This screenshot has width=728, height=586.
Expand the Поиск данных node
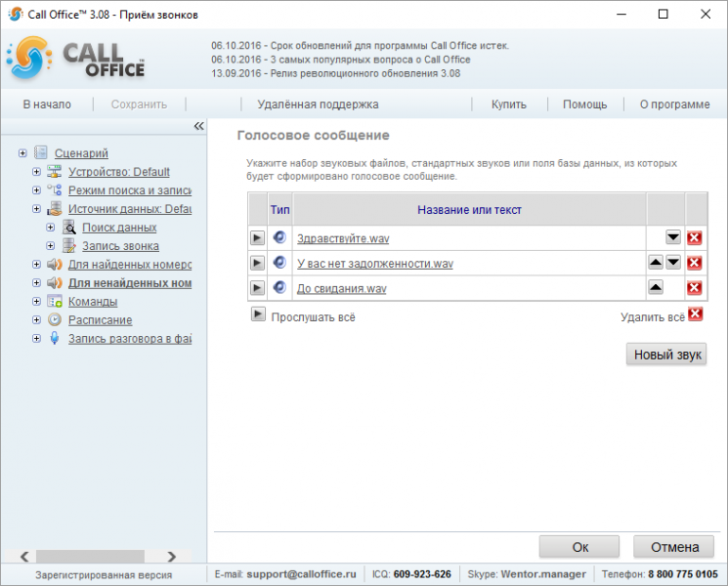point(51,228)
